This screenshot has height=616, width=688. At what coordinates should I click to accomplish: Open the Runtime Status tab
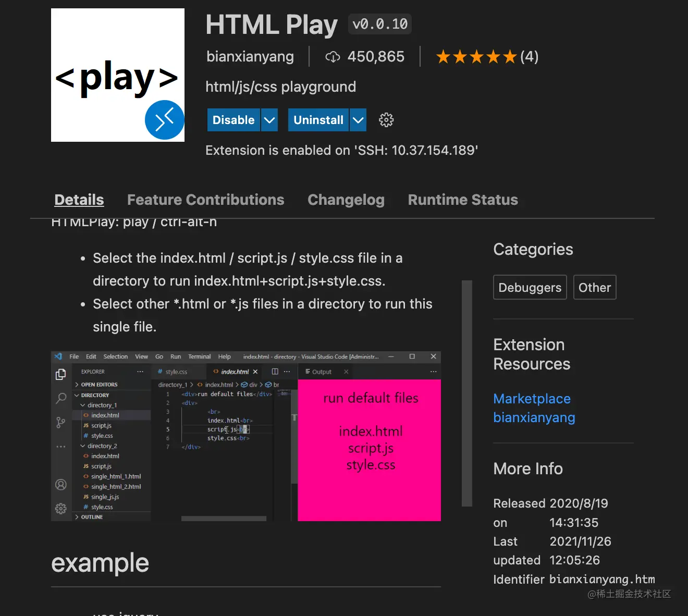coord(463,200)
